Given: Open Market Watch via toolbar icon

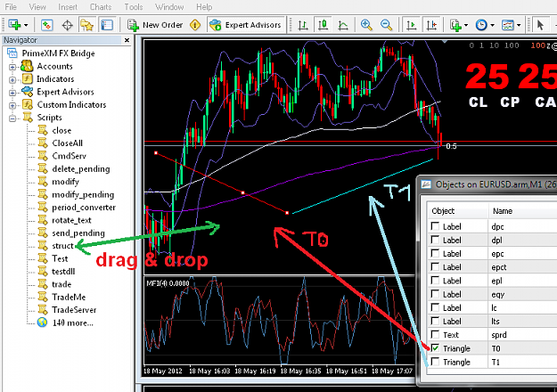Looking at the screenshot, I should point(47,25).
